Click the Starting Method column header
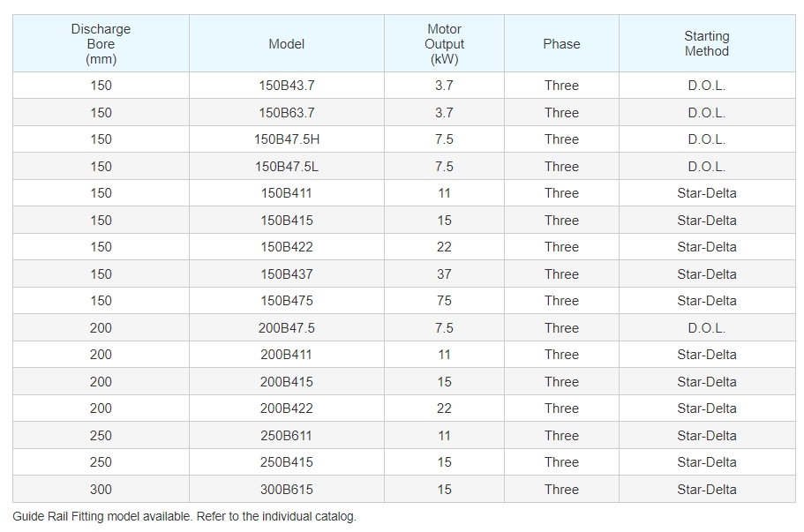The height and width of the screenshot is (532, 804). point(707,43)
